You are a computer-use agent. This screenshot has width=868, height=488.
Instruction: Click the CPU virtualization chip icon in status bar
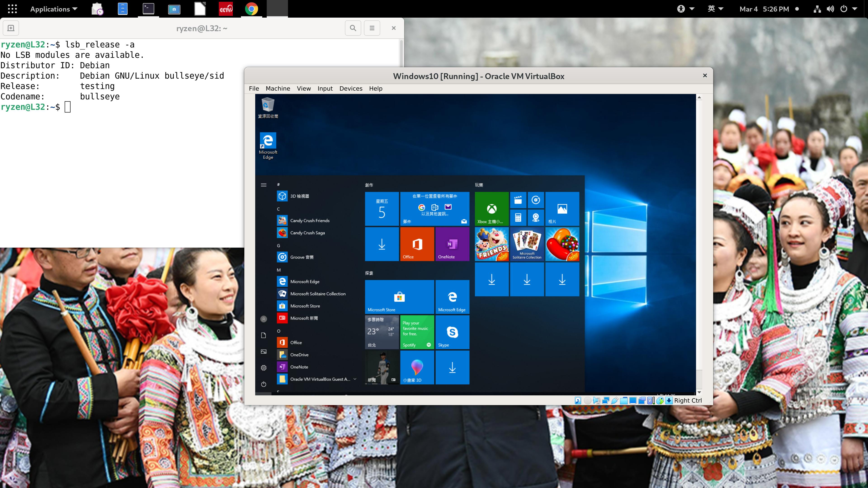pyautogui.click(x=651, y=400)
